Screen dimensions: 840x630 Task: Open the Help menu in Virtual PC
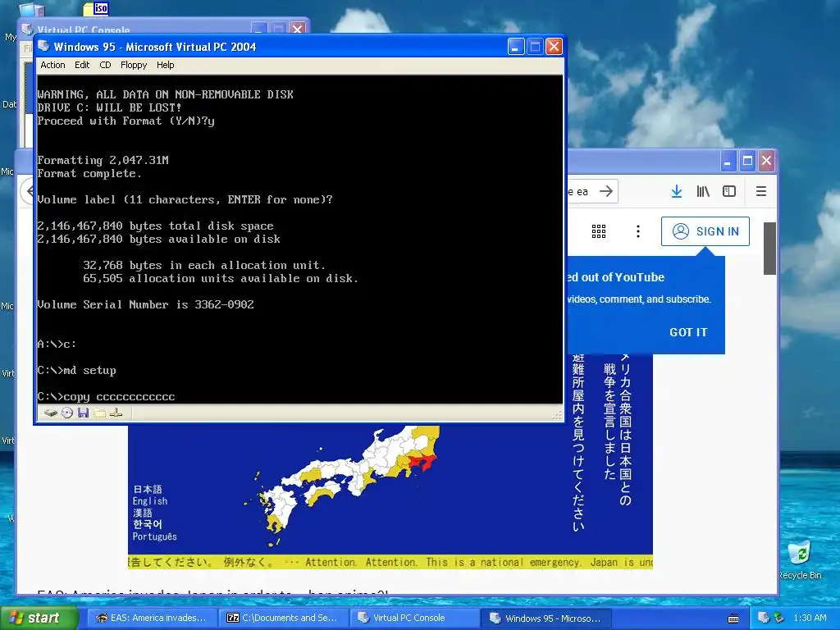[x=165, y=65]
